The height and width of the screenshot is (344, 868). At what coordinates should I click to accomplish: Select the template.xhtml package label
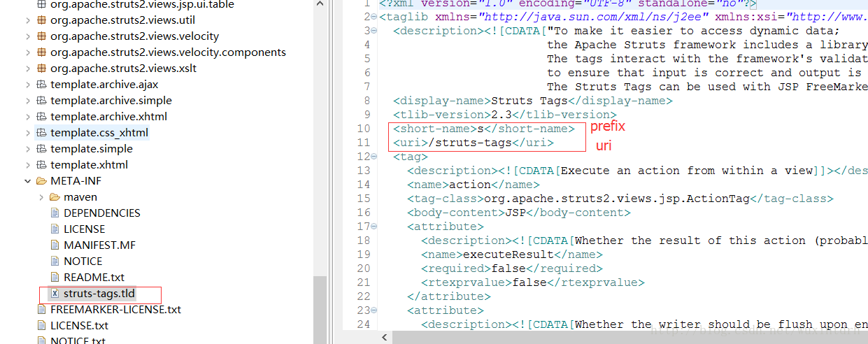(89, 165)
